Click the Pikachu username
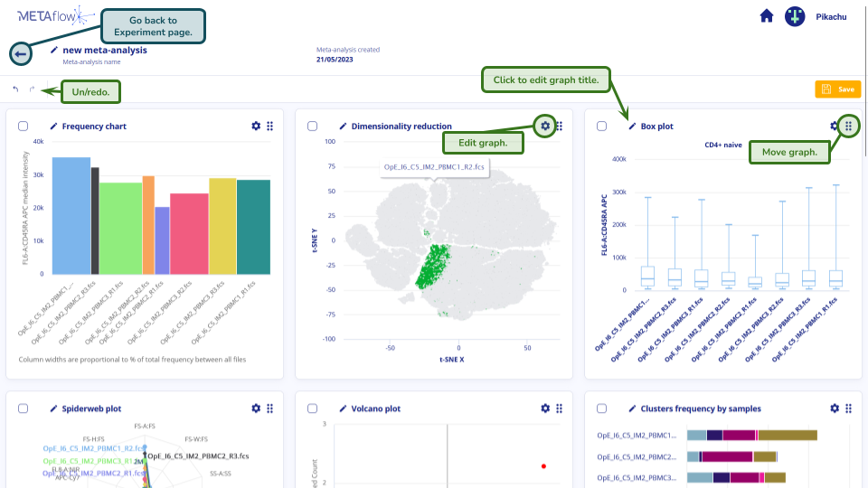This screenshot has width=868, height=488. coord(831,16)
